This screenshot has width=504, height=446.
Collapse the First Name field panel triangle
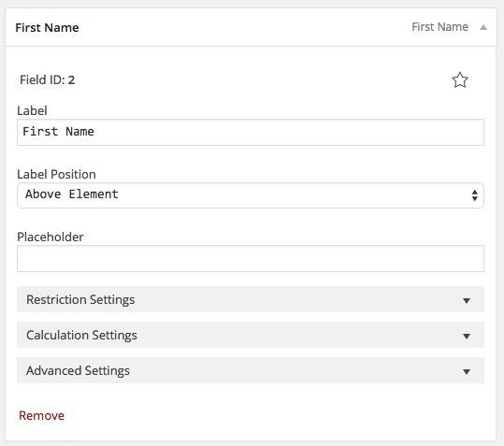[x=483, y=27]
